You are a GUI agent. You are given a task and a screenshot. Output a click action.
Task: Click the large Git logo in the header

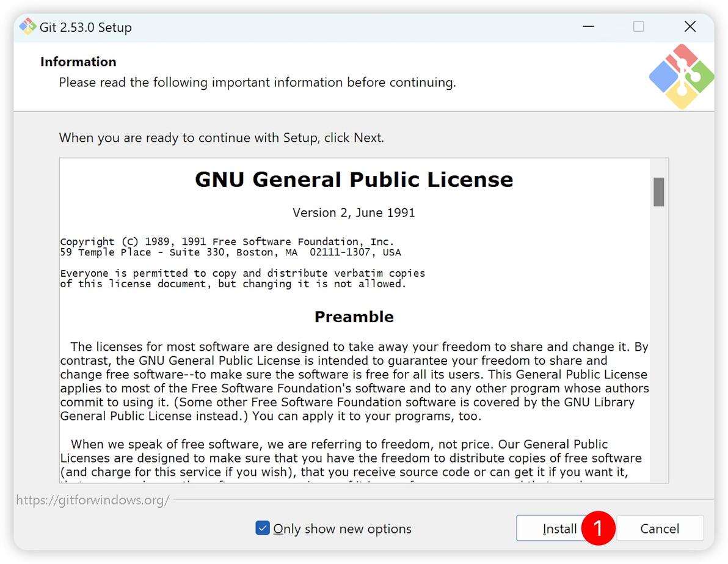(681, 76)
